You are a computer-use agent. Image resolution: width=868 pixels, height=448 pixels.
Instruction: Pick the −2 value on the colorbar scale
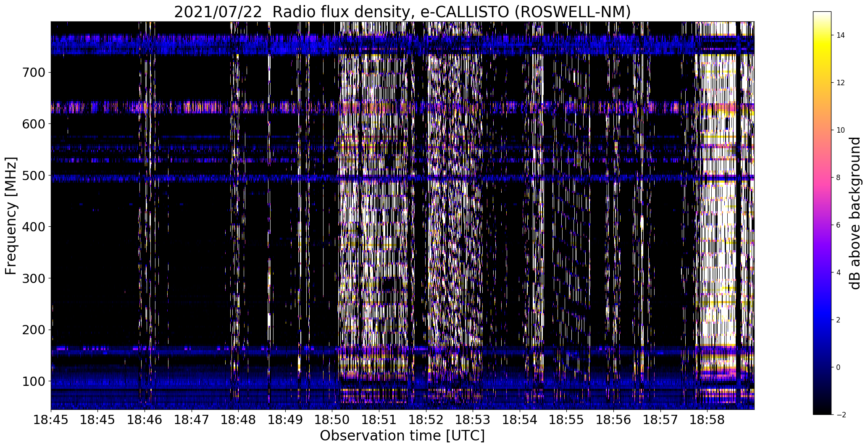[x=841, y=415]
